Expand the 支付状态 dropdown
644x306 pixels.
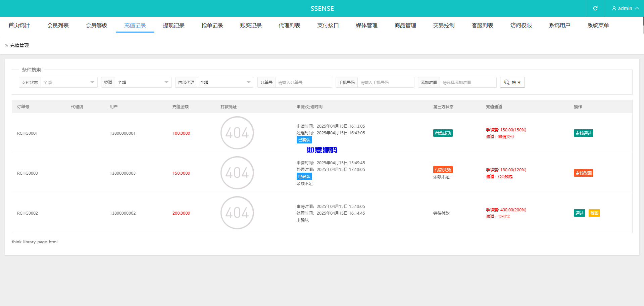pos(69,82)
